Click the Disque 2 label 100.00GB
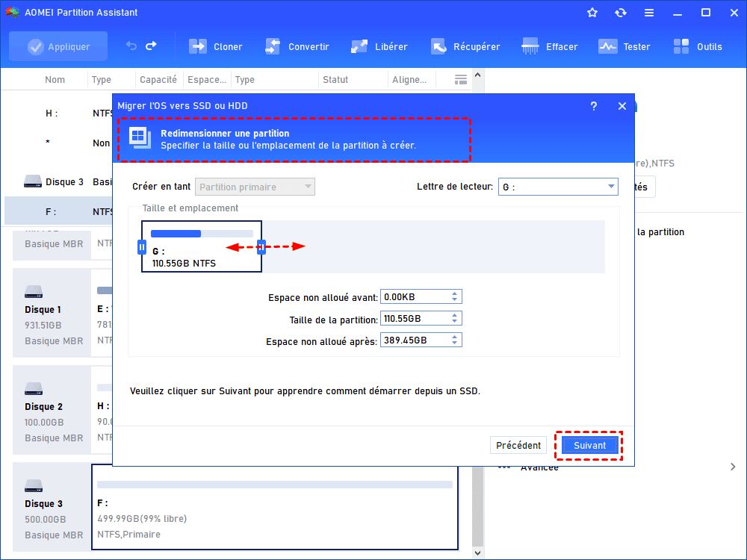This screenshot has width=747, height=560. click(x=44, y=423)
